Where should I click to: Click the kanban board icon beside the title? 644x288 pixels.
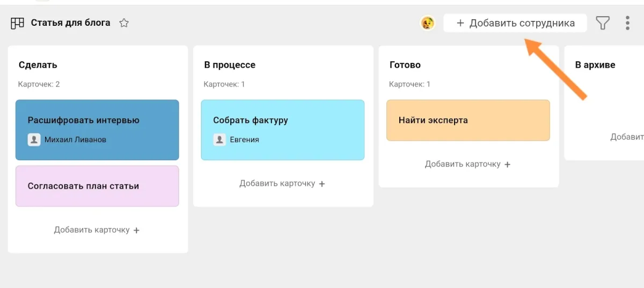tap(18, 23)
